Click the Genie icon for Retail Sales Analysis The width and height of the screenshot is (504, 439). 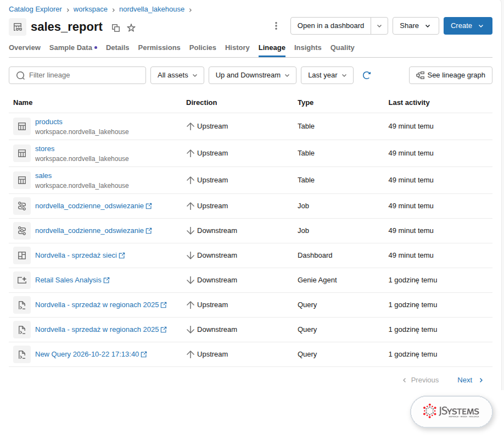[22, 280]
